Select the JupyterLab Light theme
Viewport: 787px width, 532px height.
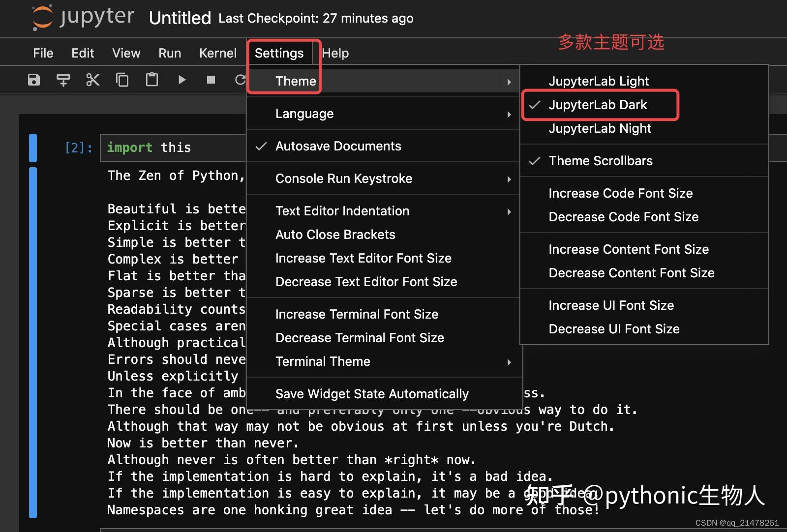coord(599,81)
